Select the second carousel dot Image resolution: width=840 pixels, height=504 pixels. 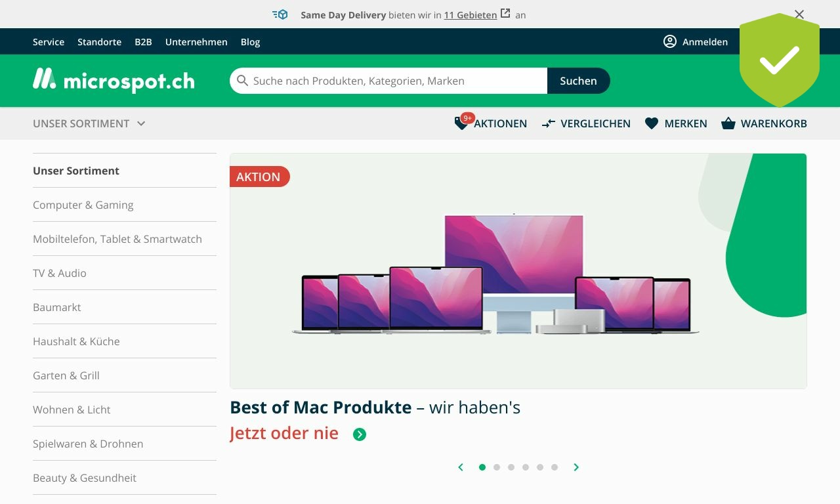(497, 467)
